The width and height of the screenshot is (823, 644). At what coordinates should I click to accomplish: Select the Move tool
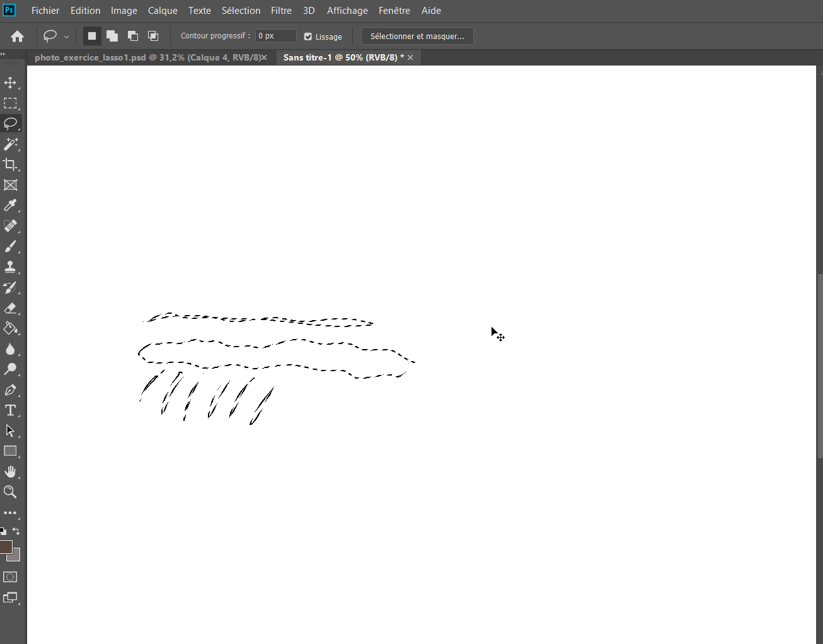pos(11,83)
